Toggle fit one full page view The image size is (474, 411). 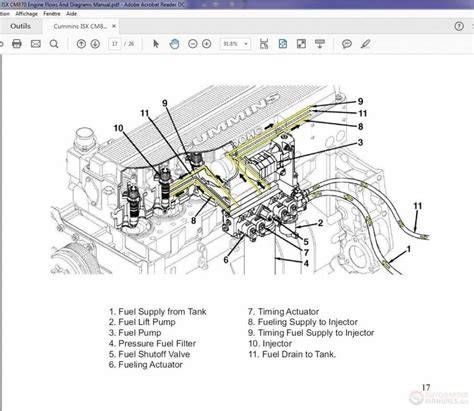[x=283, y=44]
